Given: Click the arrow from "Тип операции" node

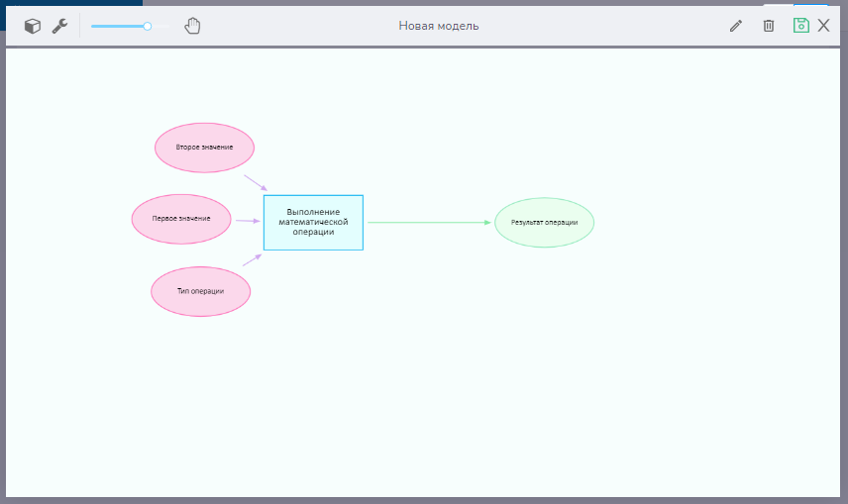Looking at the screenshot, I should click(252, 260).
